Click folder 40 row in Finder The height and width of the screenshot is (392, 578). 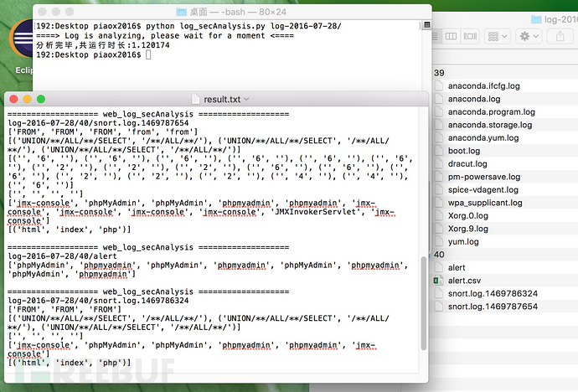[505, 254]
